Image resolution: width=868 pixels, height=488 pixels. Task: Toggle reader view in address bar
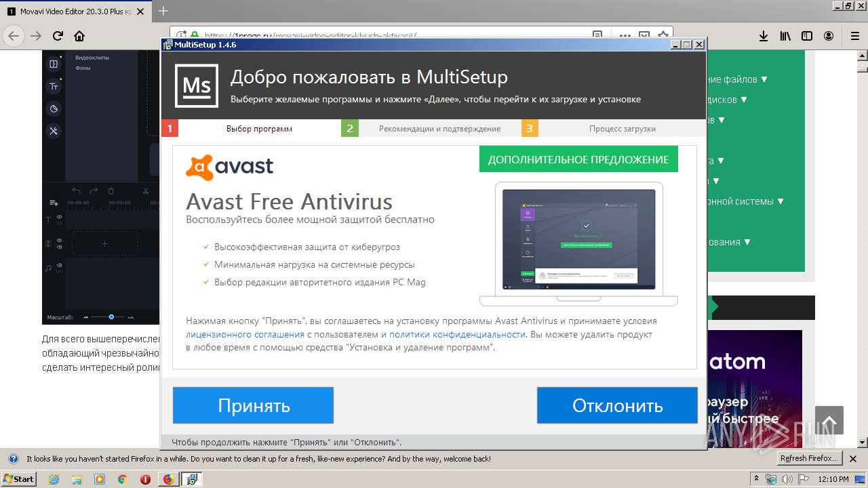coord(597,36)
